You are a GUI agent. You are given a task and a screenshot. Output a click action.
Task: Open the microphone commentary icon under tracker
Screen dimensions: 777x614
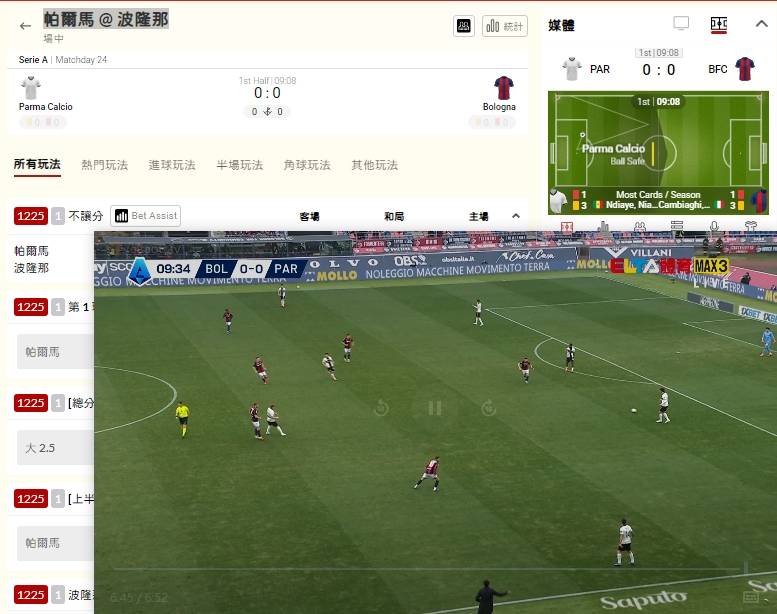714,226
